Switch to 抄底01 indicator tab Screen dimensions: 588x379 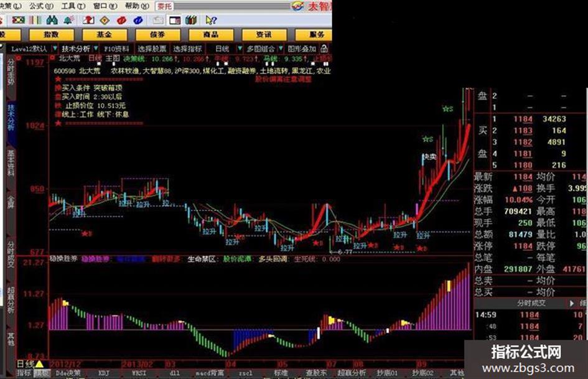coord(387,373)
